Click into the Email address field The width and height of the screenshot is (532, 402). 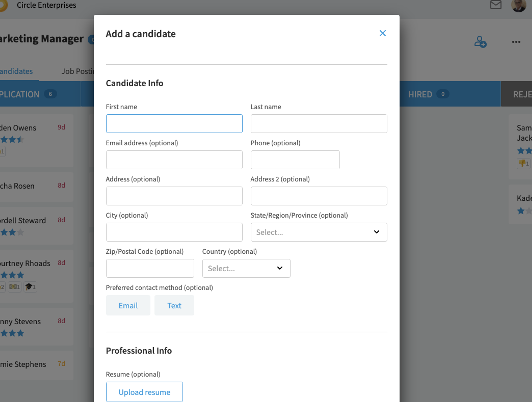click(174, 160)
